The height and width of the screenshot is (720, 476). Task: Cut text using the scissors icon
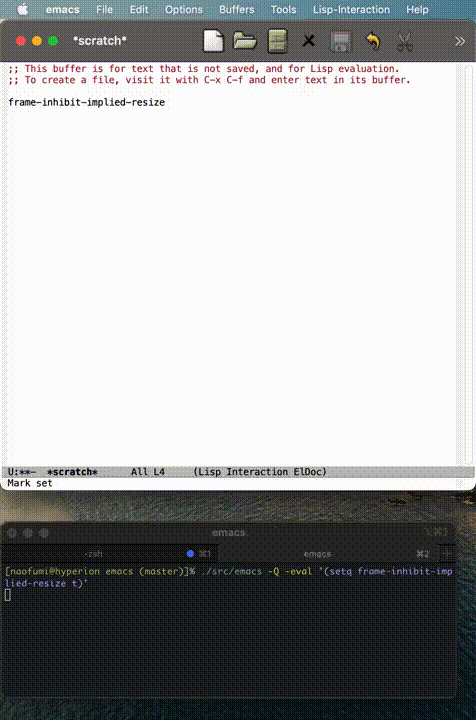[404, 41]
